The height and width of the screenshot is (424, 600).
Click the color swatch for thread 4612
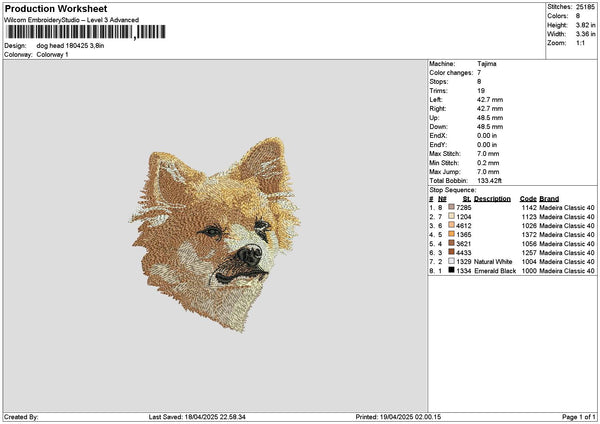click(x=452, y=225)
